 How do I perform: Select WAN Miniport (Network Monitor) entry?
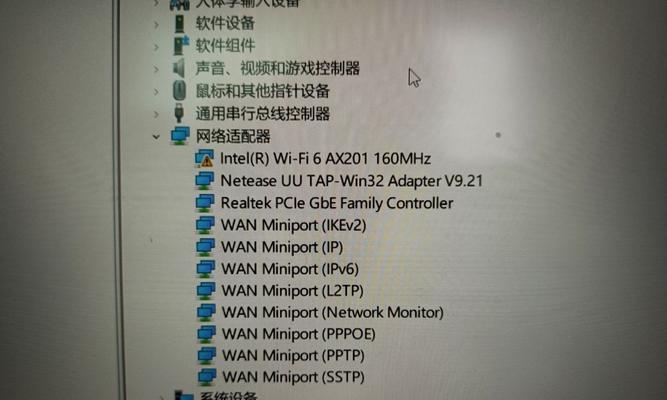pyautogui.click(x=320, y=312)
